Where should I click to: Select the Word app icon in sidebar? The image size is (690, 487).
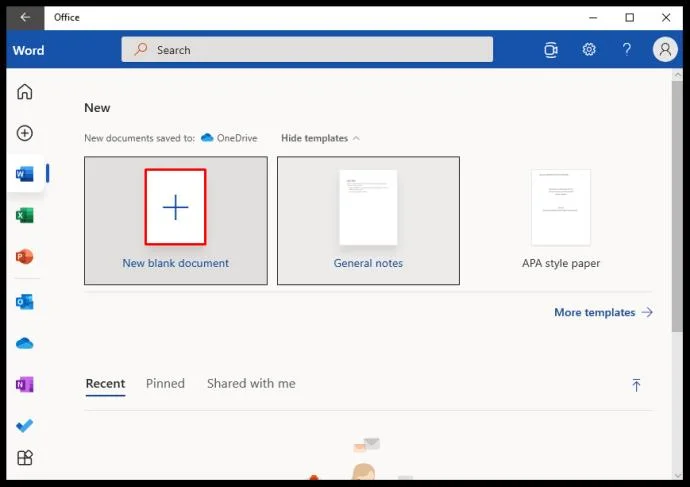click(x=25, y=174)
